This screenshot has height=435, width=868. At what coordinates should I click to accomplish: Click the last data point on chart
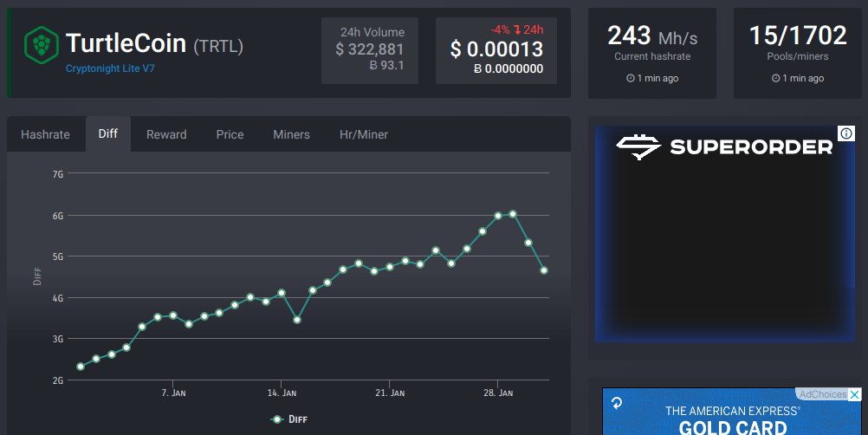[544, 270]
